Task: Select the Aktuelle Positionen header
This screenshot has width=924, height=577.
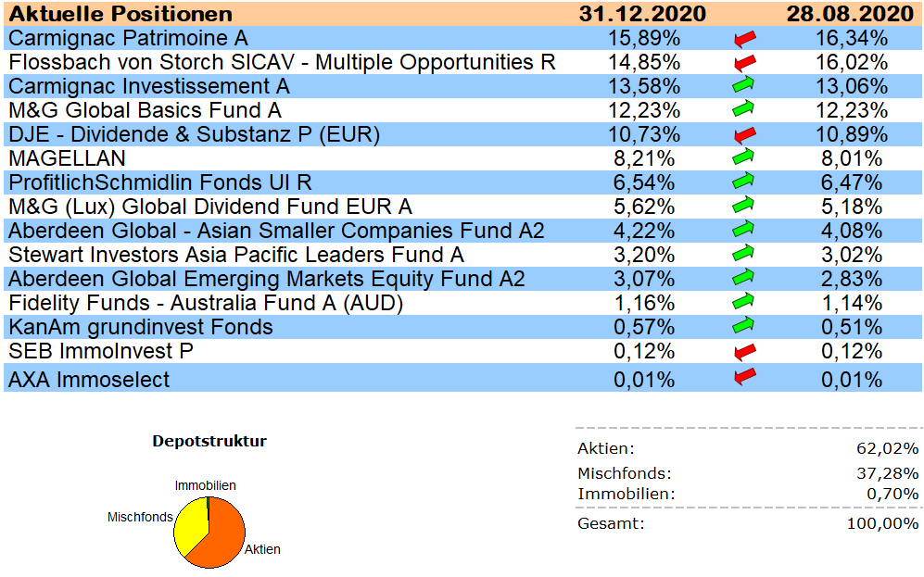Action: click(120, 14)
